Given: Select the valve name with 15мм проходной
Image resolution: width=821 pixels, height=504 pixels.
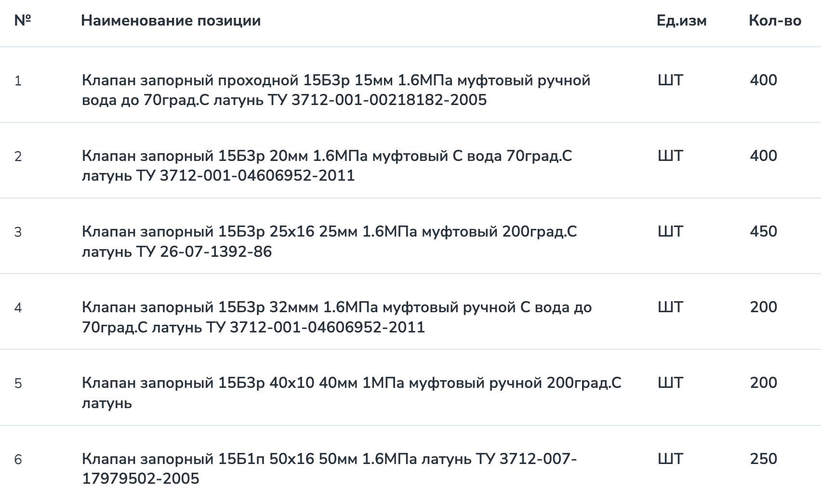Looking at the screenshot, I should click(x=336, y=90).
